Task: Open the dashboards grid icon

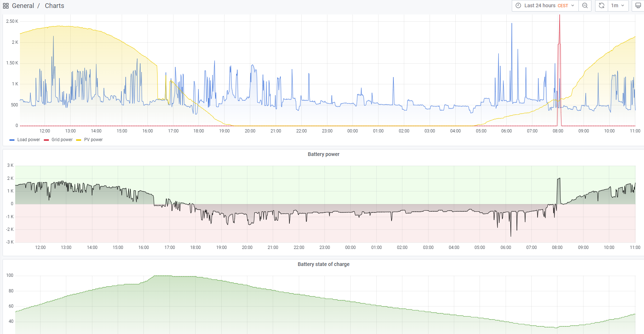Action: pos(6,6)
